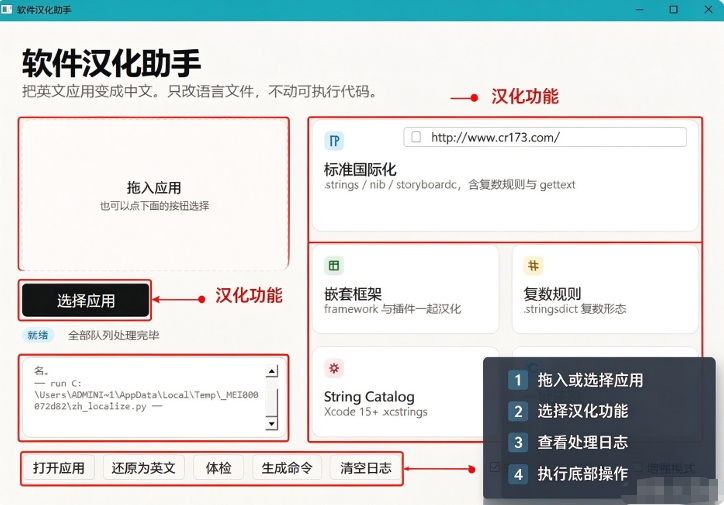Click the log scrollbar thumb
The width and height of the screenshot is (724, 505).
coord(272,402)
